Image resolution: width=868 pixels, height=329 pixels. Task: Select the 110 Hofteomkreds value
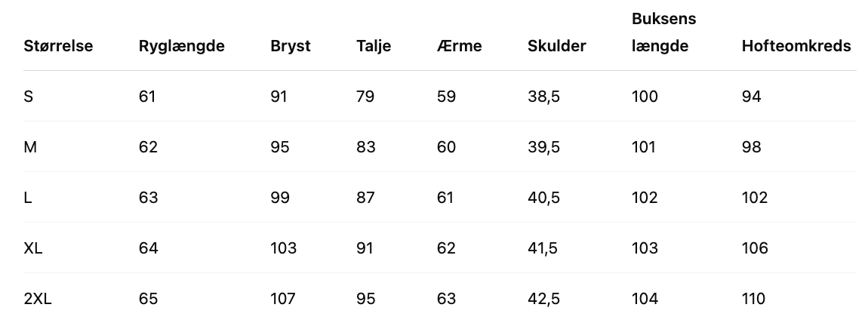click(753, 299)
